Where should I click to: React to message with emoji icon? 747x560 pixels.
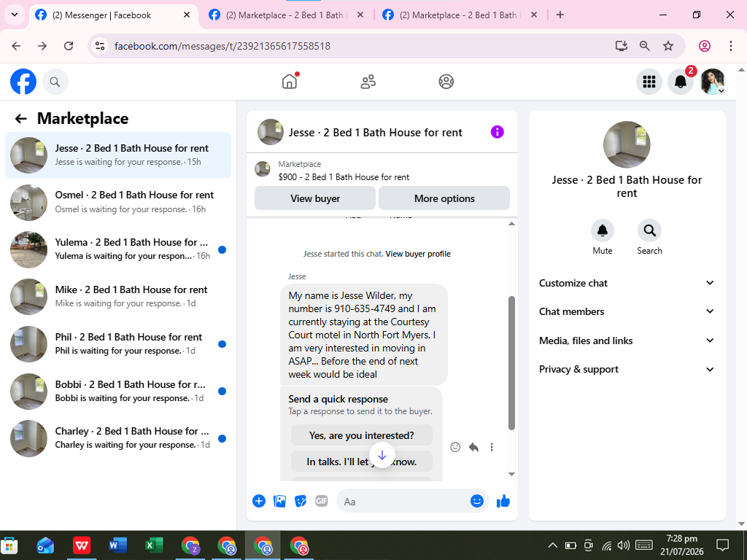click(455, 447)
